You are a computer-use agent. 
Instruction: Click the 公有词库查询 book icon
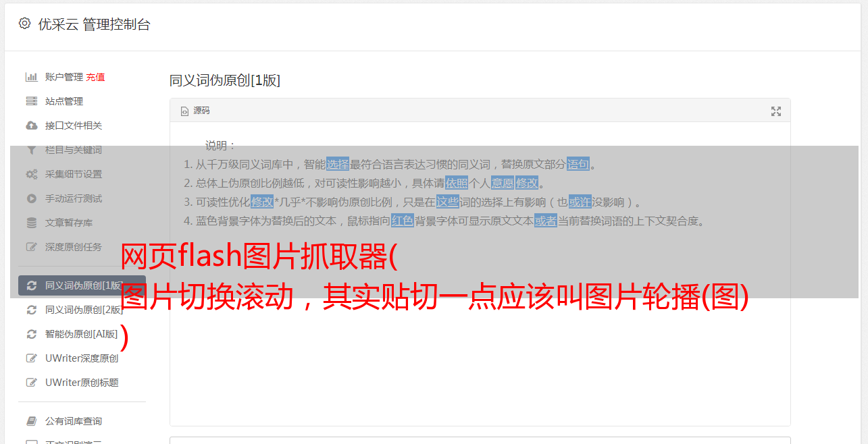pos(31,421)
